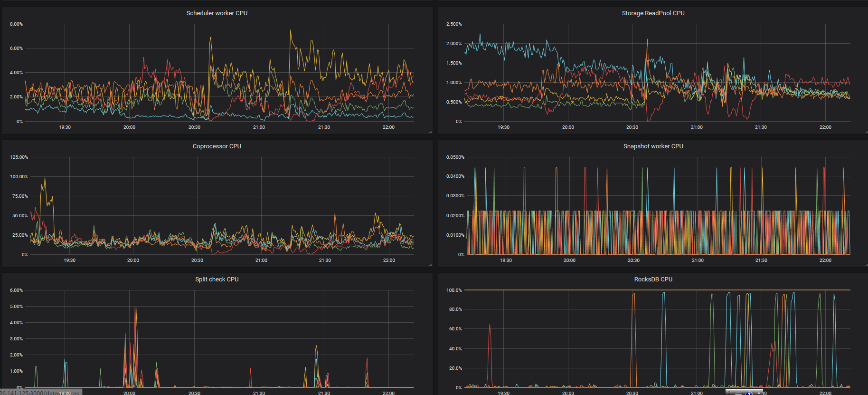Click the RocksDB CPU panel title
This screenshot has height=395, width=868.
653,279
